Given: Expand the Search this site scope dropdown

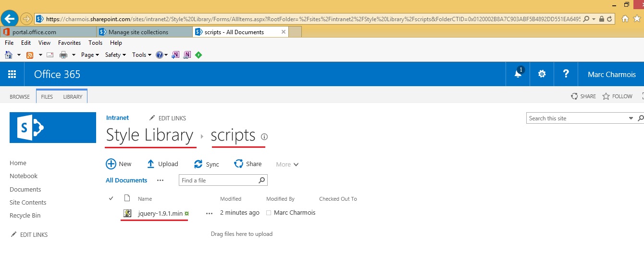Looking at the screenshot, I should [x=631, y=118].
